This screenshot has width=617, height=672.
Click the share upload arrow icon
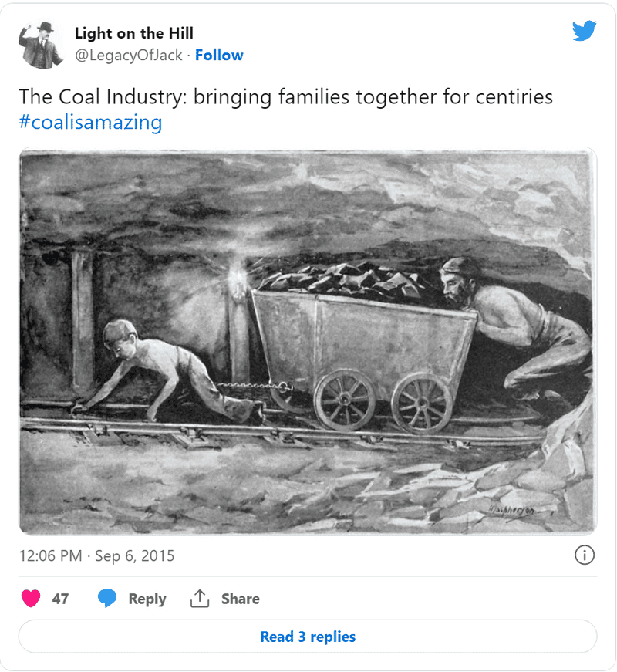[x=200, y=598]
